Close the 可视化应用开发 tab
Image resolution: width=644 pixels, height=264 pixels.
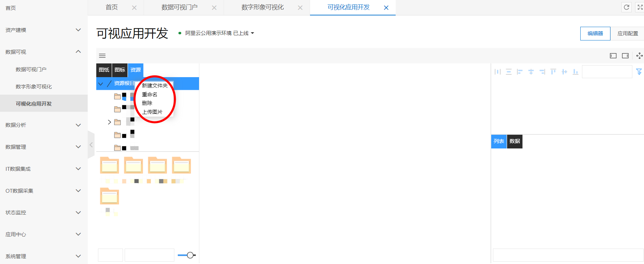386,8
